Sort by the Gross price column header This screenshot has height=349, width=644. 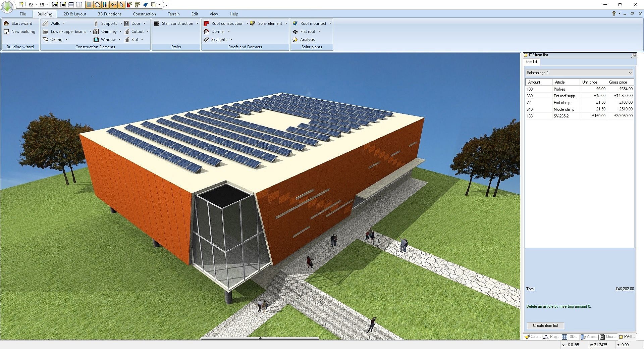(618, 82)
